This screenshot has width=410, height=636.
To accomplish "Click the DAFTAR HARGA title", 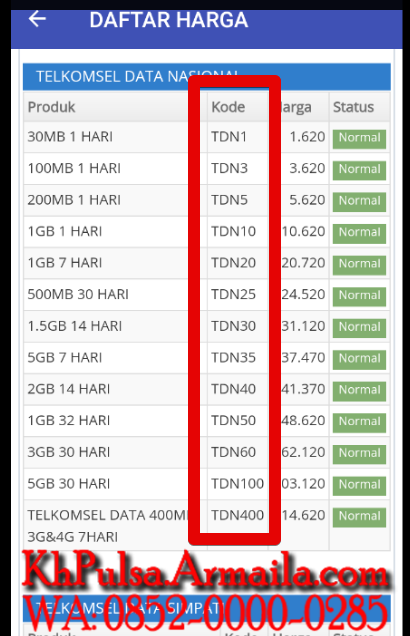I will [169, 20].
